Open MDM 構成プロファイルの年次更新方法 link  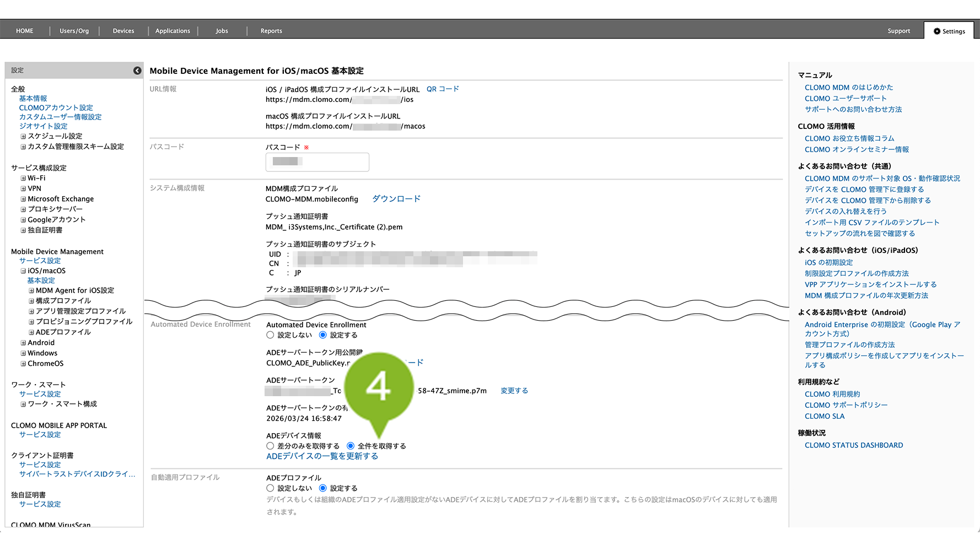coord(866,296)
